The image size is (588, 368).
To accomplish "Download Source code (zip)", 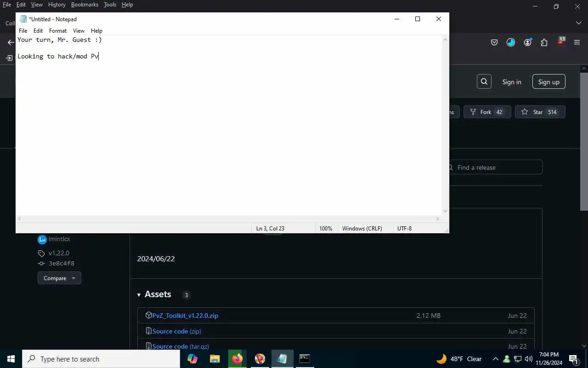I will [x=177, y=331].
